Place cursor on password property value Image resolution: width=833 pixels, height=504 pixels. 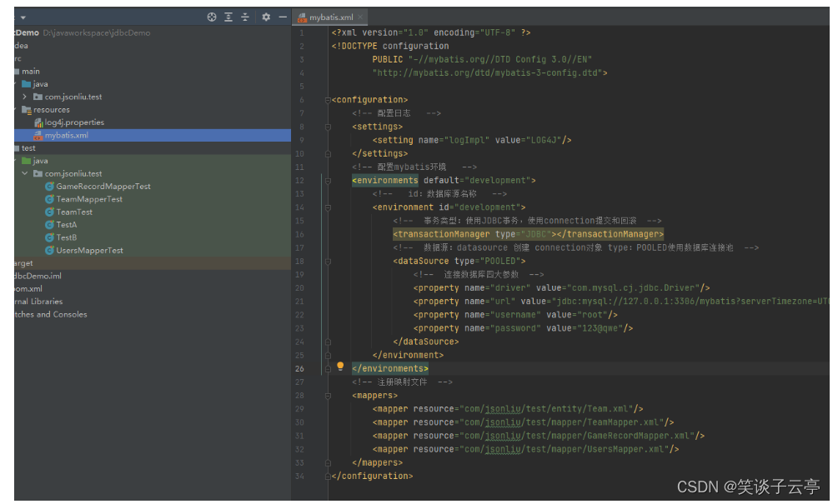pos(600,328)
